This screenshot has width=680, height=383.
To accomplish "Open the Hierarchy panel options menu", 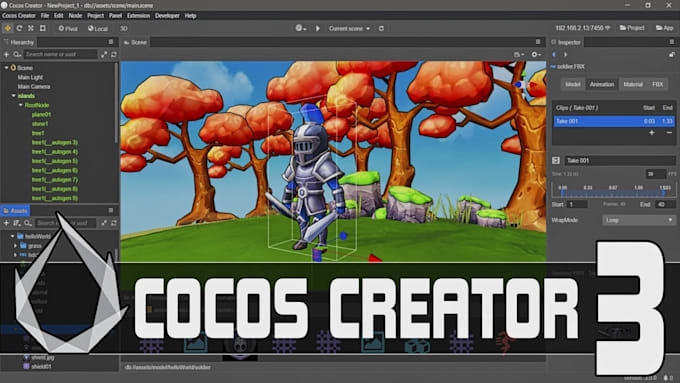I will pos(111,42).
